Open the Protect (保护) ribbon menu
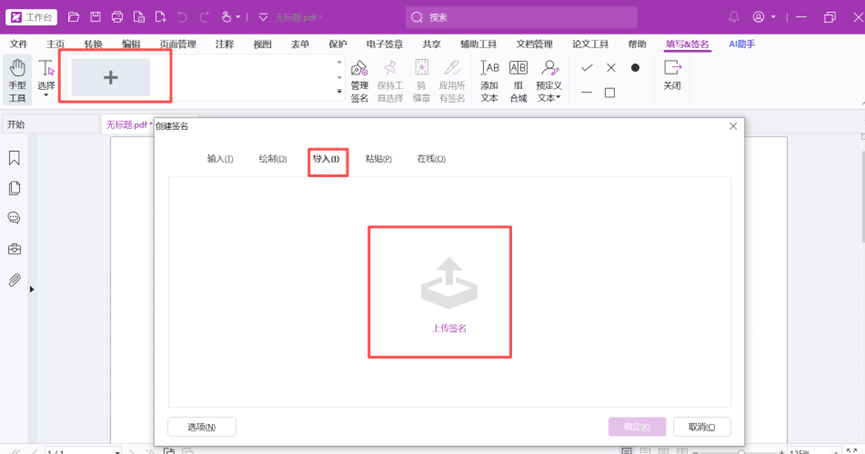 [x=337, y=45]
